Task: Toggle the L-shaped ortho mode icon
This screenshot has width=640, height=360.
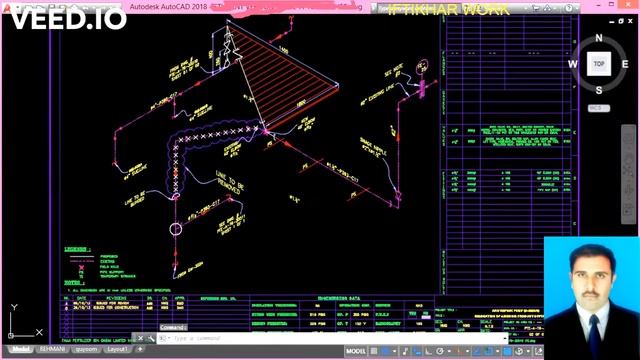Action: [428, 351]
